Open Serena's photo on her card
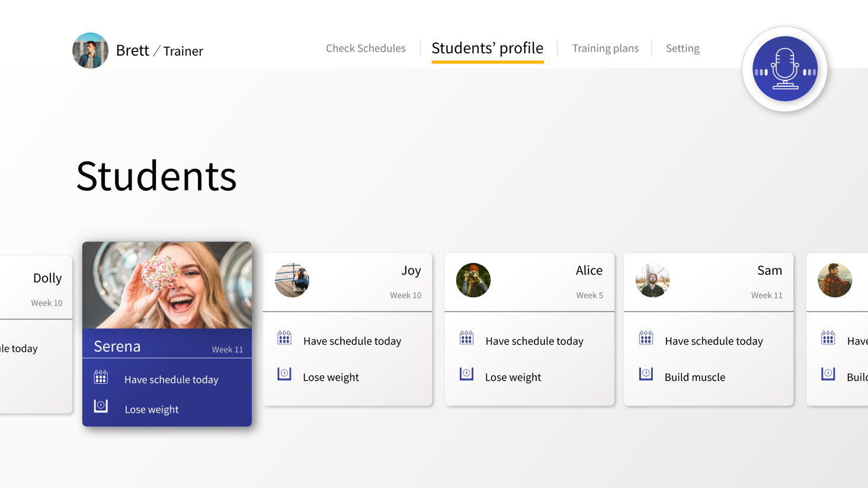Viewport: 868px width, 488px height. (x=167, y=285)
